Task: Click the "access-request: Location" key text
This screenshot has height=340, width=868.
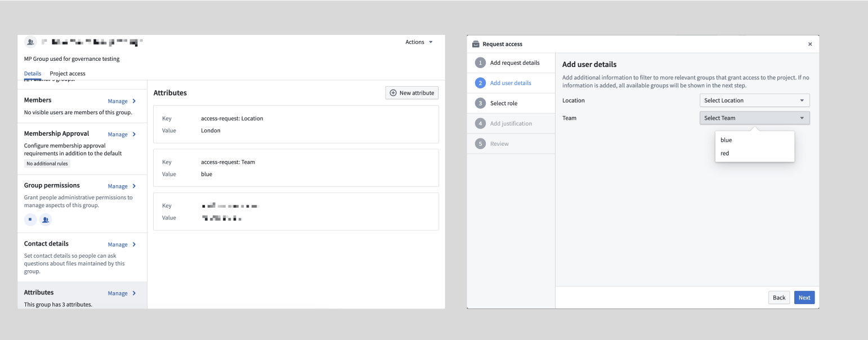Action: pos(232,119)
